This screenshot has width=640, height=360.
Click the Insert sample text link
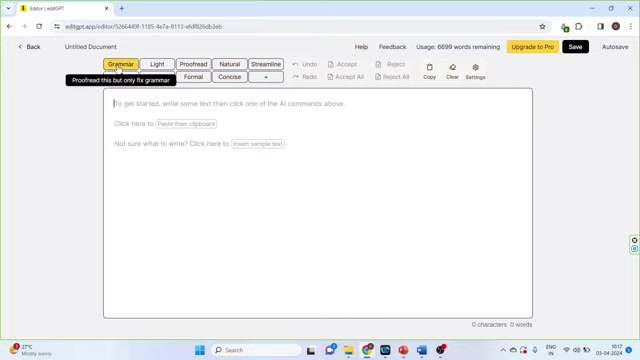258,144
